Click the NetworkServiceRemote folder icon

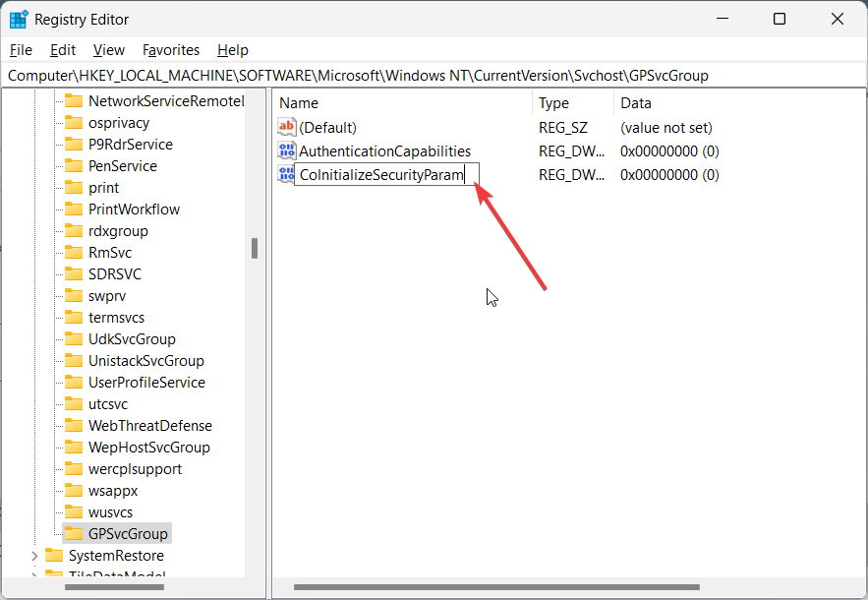(x=73, y=101)
